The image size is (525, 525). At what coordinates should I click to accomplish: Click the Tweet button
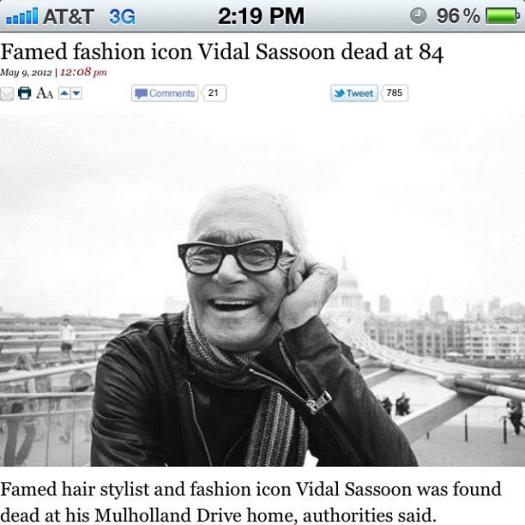pyautogui.click(x=354, y=93)
